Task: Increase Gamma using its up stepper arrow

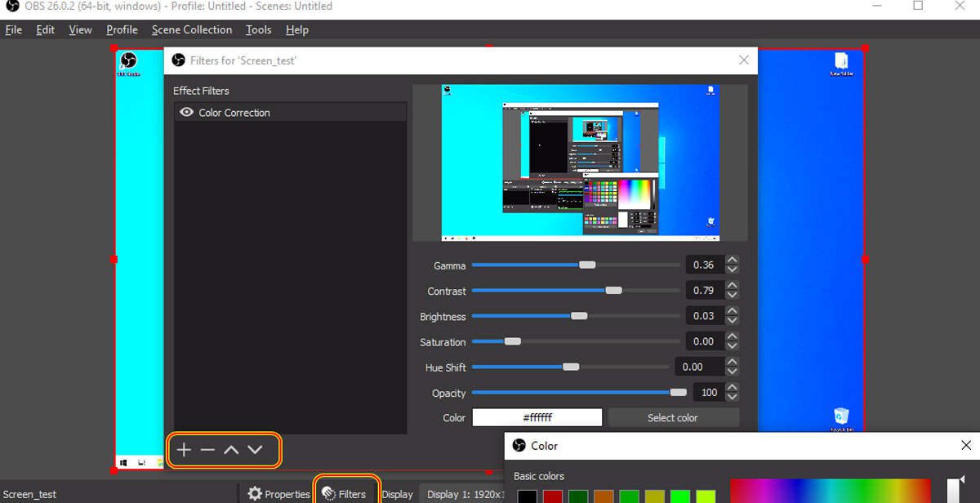Action: (733, 260)
